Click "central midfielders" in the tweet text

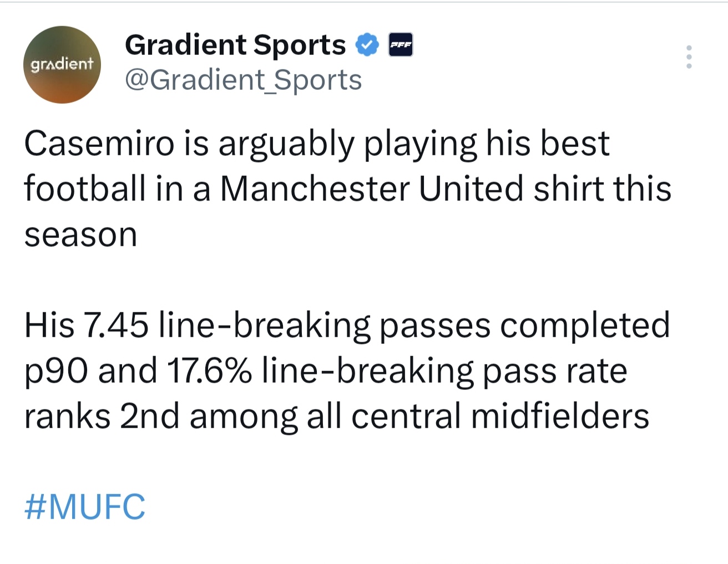pyautogui.click(x=500, y=416)
